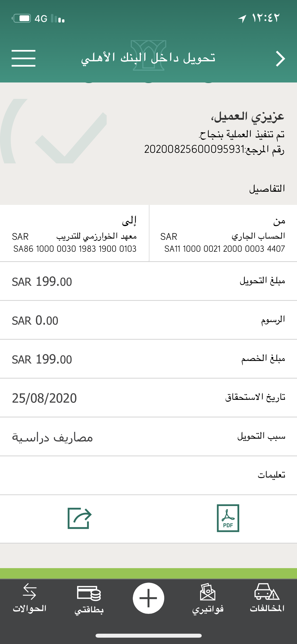Select the source IBAN SA11 account
297x644 pixels.
(x=224, y=249)
